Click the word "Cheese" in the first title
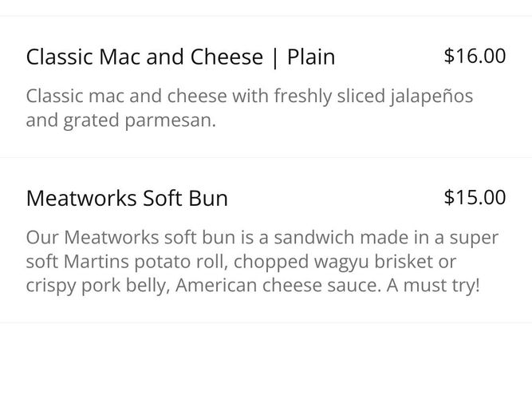532x399 pixels. pos(227,57)
